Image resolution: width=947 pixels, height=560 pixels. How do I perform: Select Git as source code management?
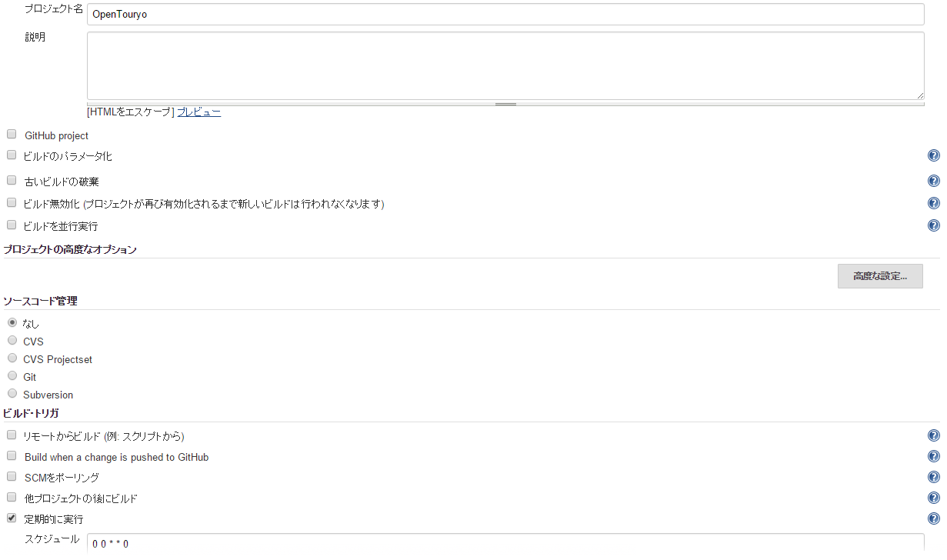click(12, 376)
